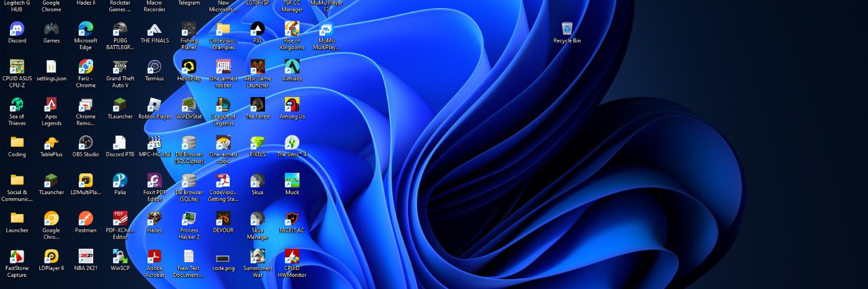Image resolution: width=868 pixels, height=289 pixels.
Task: Select the Apex Legends icon
Action: coord(52,105)
